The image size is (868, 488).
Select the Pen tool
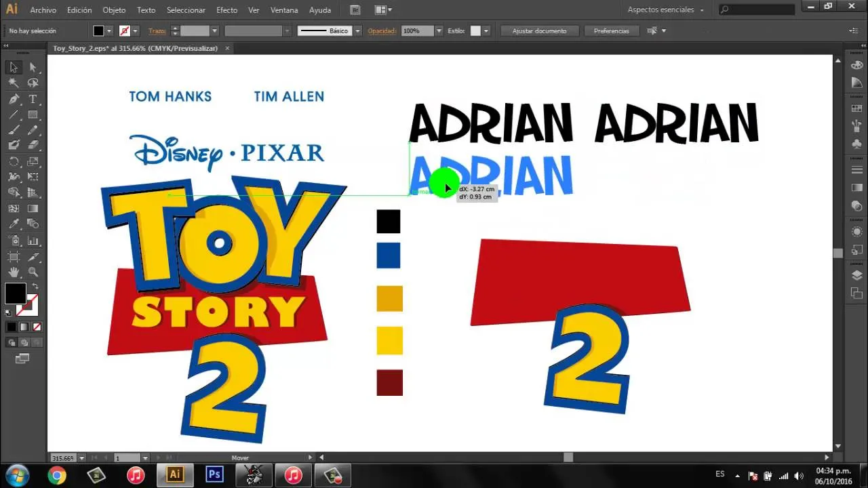click(x=13, y=99)
